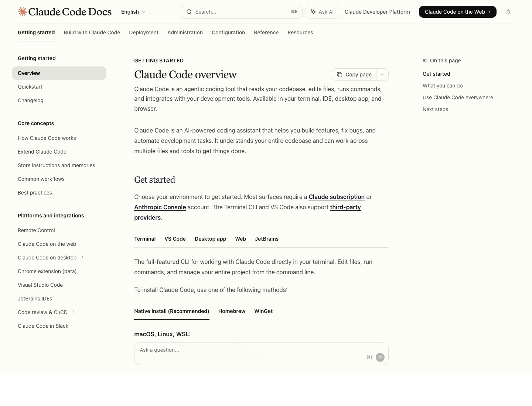
Task: Click the On this page list icon
Action: click(425, 61)
